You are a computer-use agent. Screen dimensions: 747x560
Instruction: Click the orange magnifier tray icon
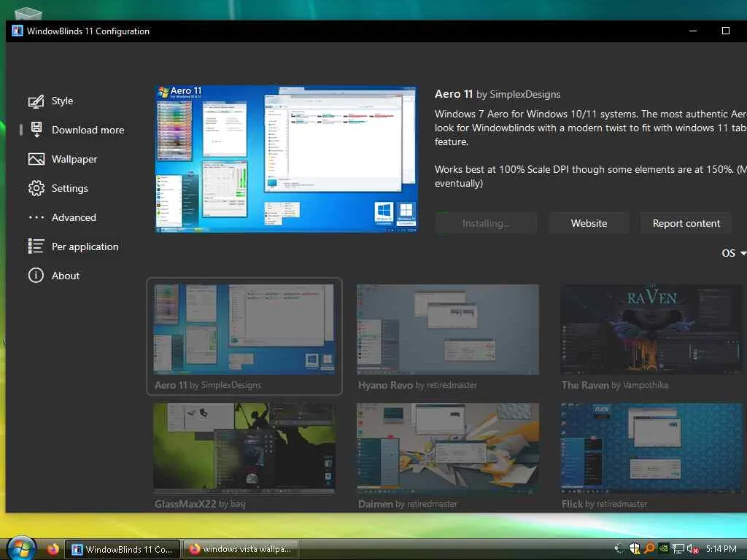(649, 548)
